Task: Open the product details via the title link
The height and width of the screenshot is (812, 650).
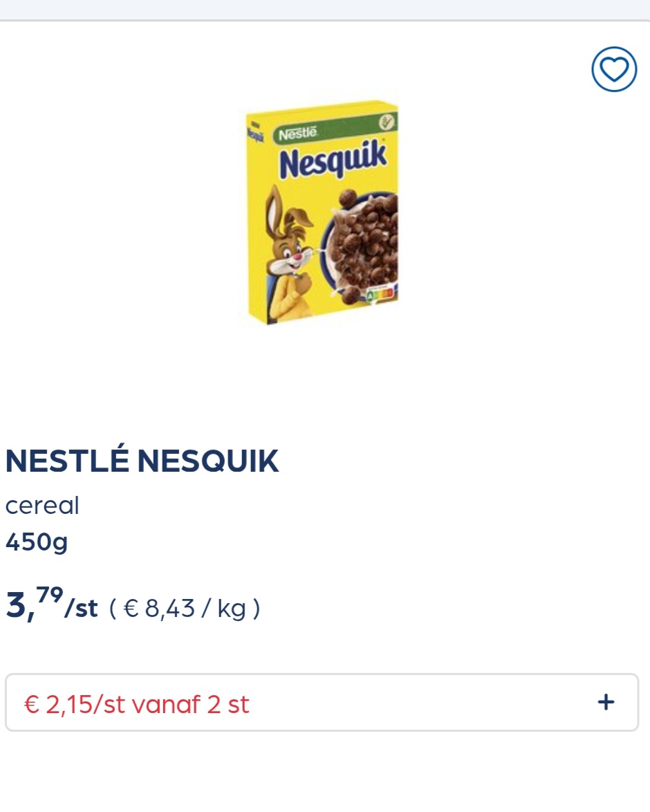Action: point(142,460)
